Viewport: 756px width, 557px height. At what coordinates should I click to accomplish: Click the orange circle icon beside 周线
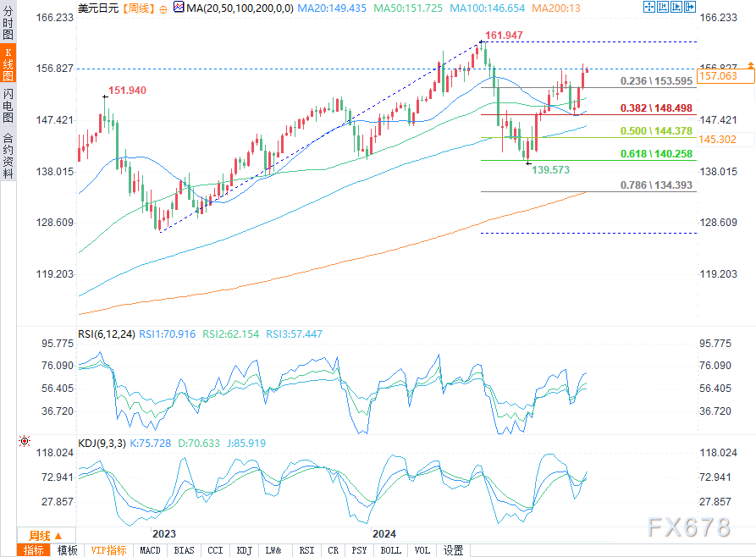click(x=163, y=9)
